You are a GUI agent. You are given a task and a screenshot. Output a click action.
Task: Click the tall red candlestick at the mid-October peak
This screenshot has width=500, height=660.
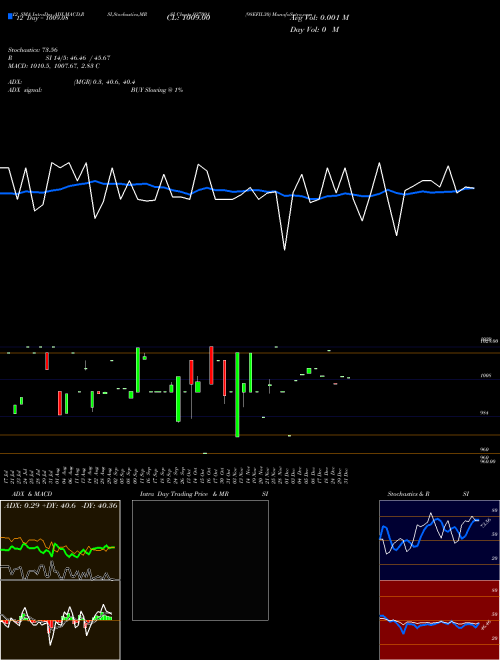(x=211, y=365)
